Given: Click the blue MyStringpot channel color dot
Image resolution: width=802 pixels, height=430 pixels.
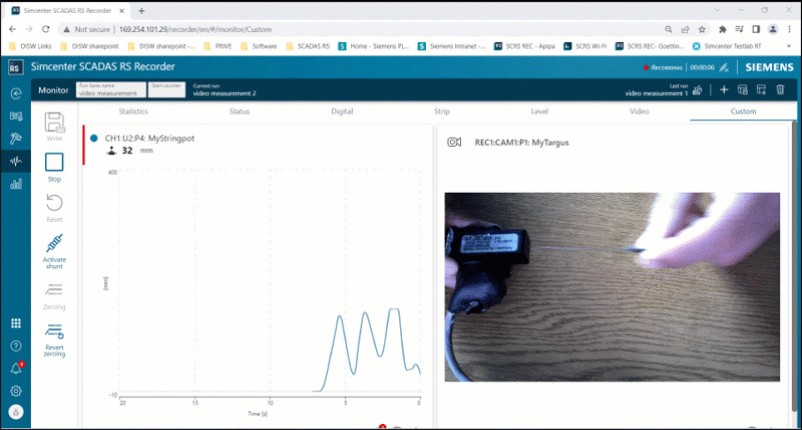Looking at the screenshot, I should [94, 138].
